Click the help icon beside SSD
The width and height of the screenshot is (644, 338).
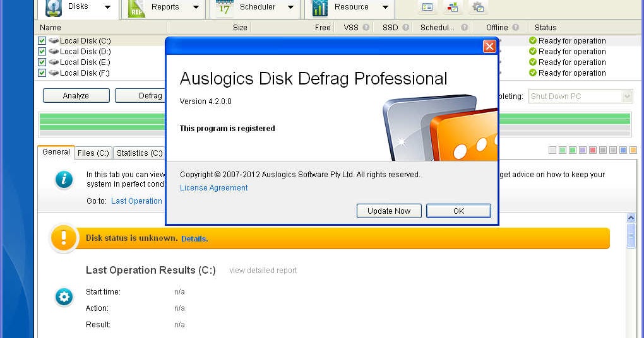click(405, 28)
